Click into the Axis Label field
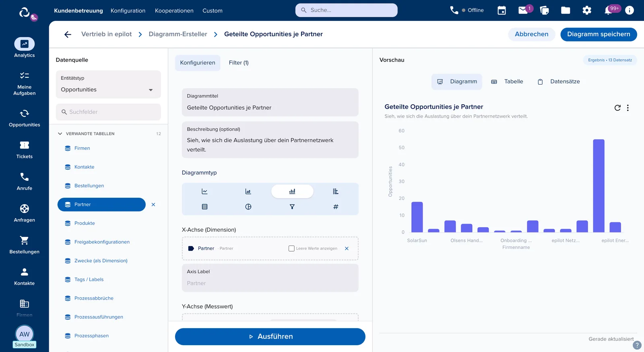 (x=270, y=278)
